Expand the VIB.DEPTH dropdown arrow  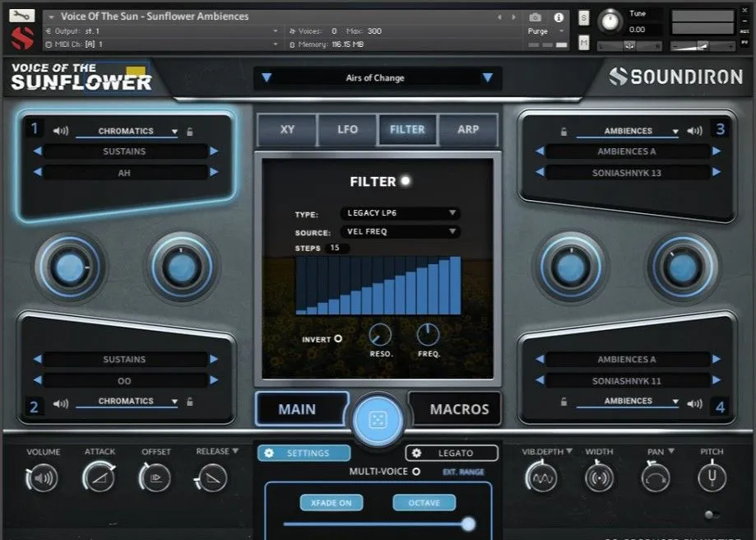pyautogui.click(x=569, y=451)
